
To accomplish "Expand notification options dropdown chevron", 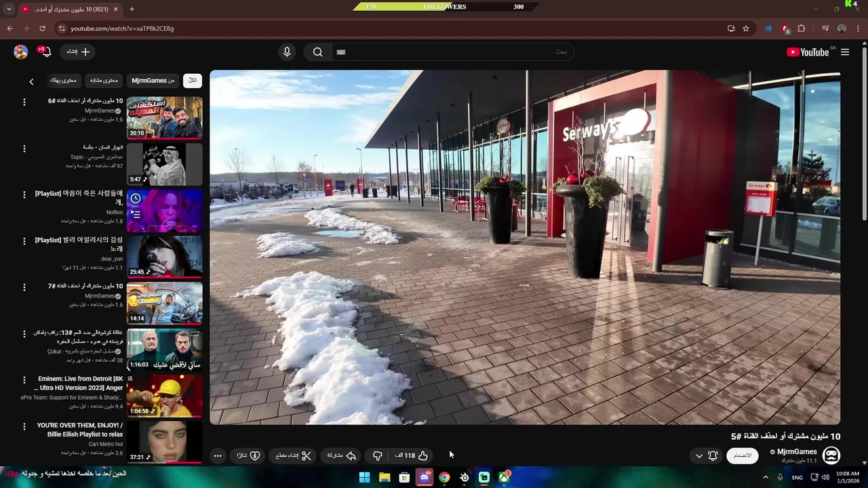I will tap(699, 455).
